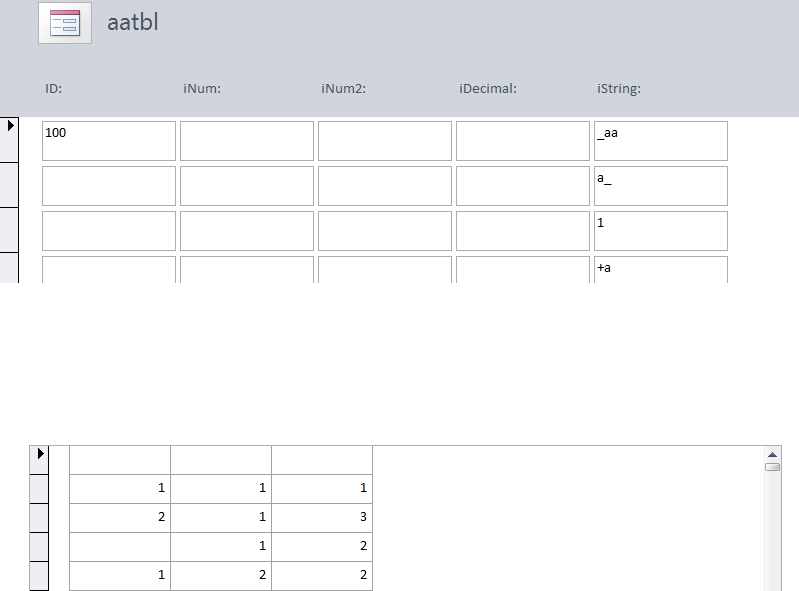This screenshot has width=799, height=591.
Task: Click the ID field containing 100
Action: coord(108,141)
